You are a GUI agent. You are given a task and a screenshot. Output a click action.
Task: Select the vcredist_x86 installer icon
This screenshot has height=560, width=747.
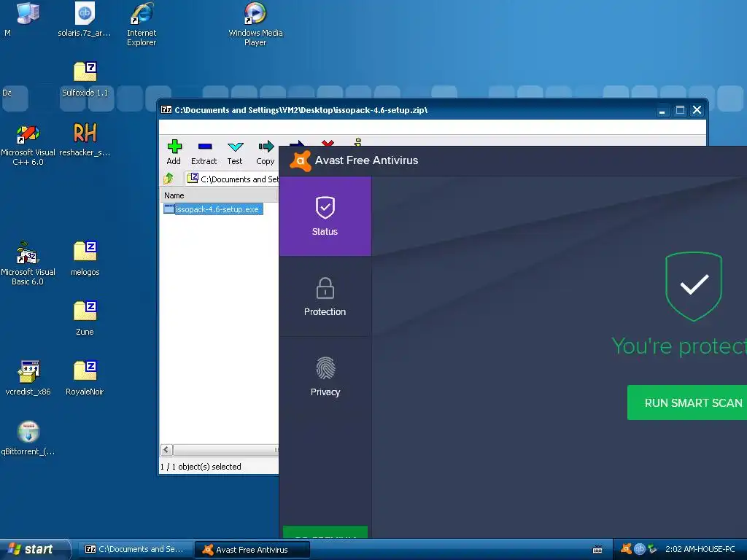[28, 378]
